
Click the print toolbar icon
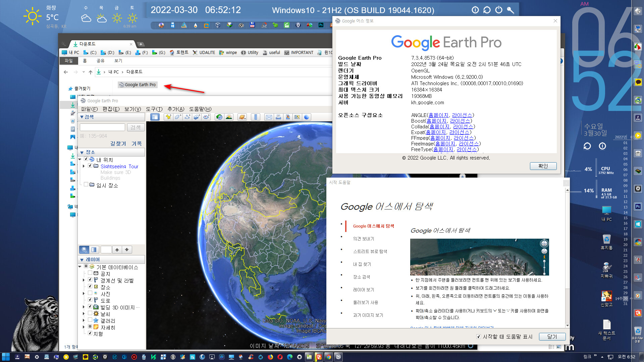pyautogui.click(x=278, y=117)
